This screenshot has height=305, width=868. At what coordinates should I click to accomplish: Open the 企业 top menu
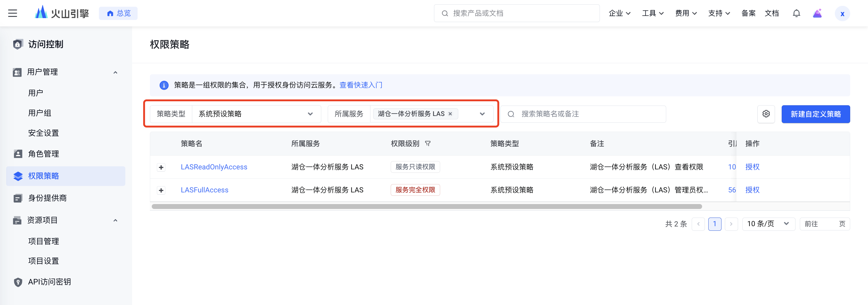(x=619, y=13)
